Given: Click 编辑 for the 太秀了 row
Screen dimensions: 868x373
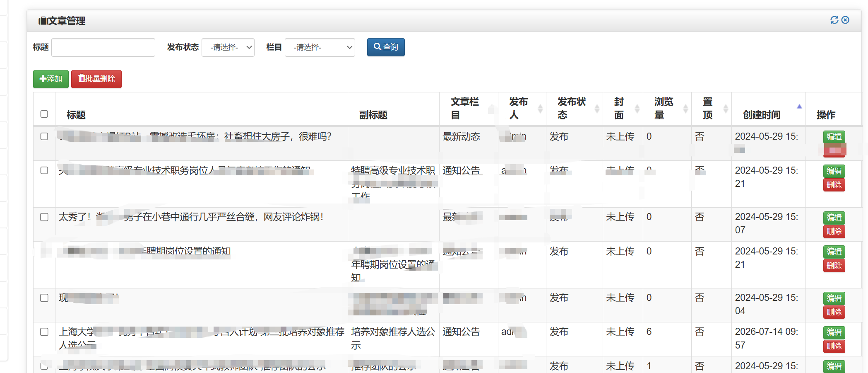Looking at the screenshot, I should click(834, 218).
